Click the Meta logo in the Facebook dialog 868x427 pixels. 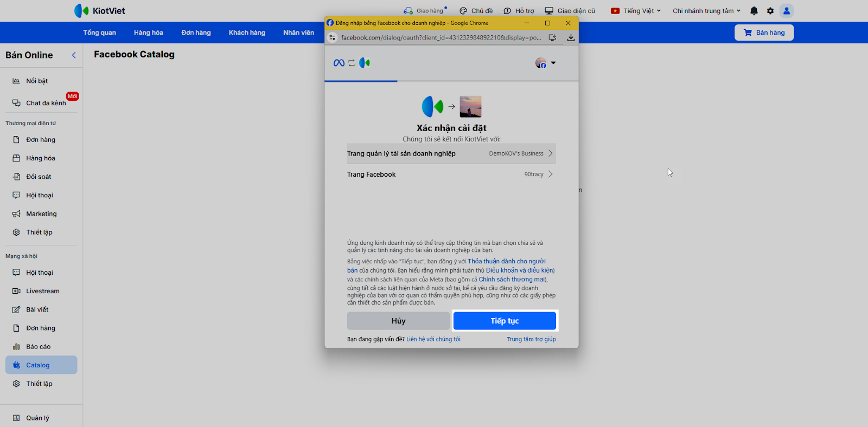pyautogui.click(x=339, y=63)
